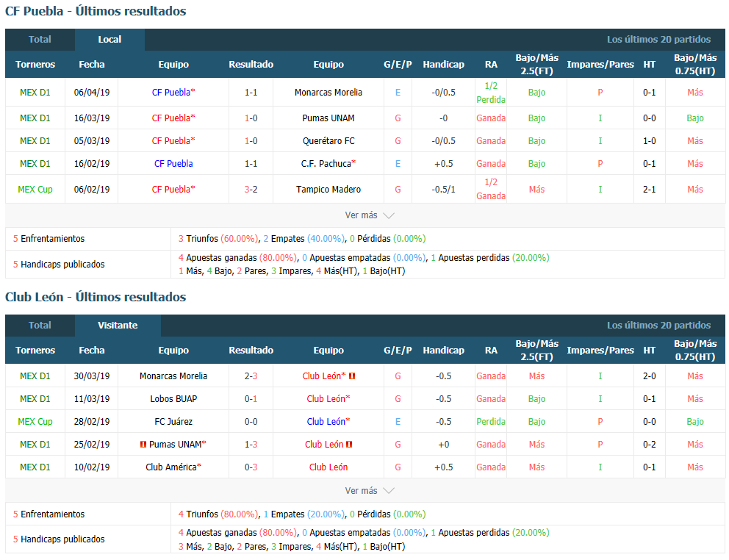Open Monarcas Morelia home team link on 30/03/19
Viewport: 729px width, 560px height.
coord(173,376)
